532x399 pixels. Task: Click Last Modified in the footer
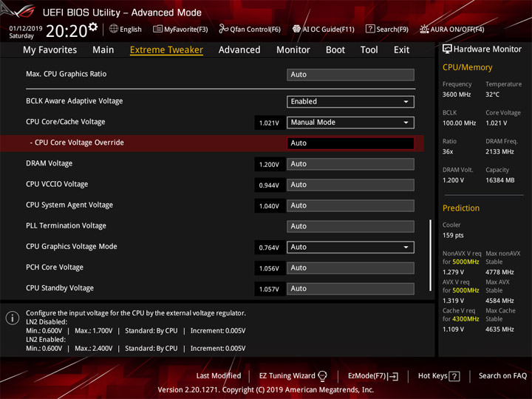[219, 375]
